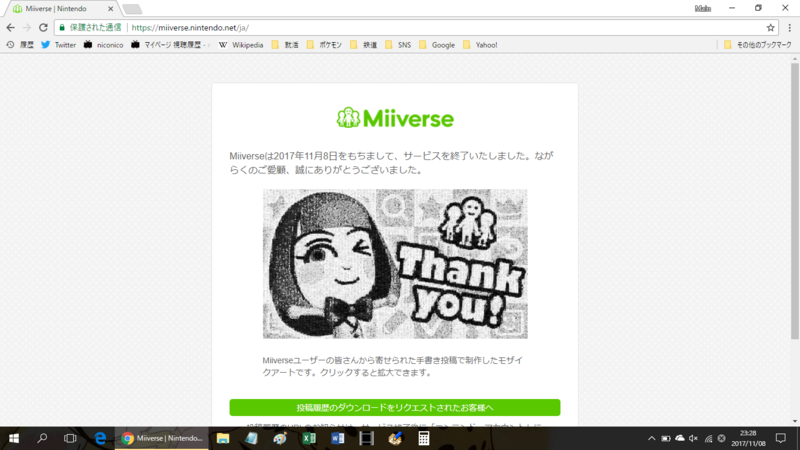Open the Chrome three-dot menu

coord(789,28)
